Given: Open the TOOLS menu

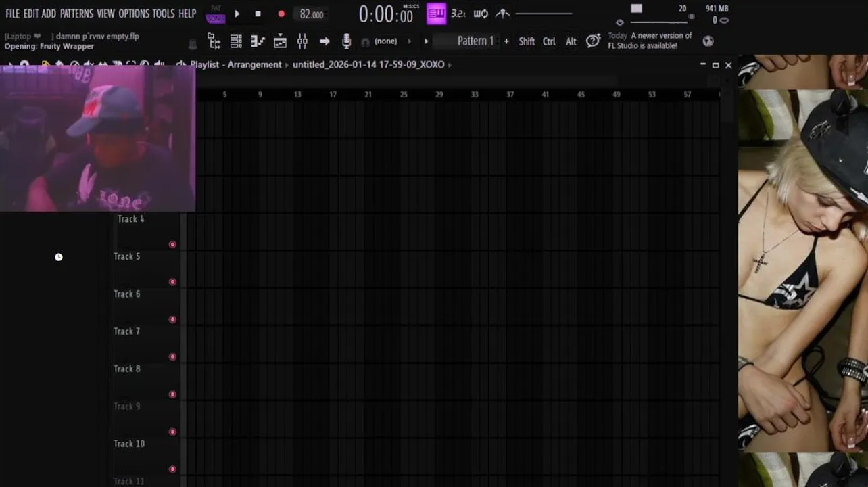Looking at the screenshot, I should (x=164, y=14).
